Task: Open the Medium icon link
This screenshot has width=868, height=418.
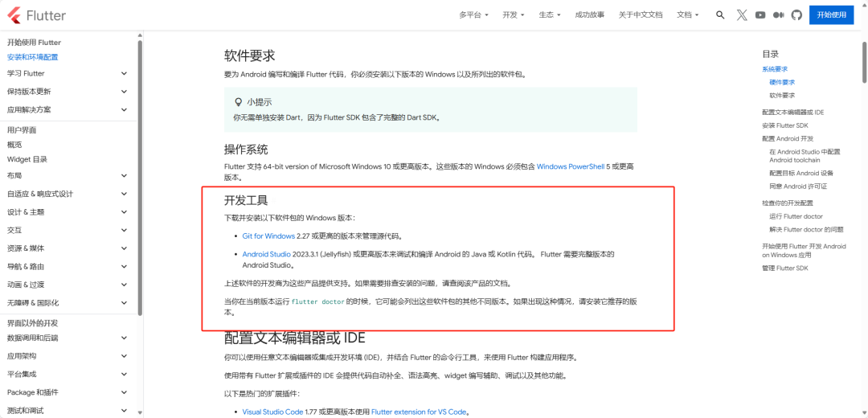Action: pos(778,15)
